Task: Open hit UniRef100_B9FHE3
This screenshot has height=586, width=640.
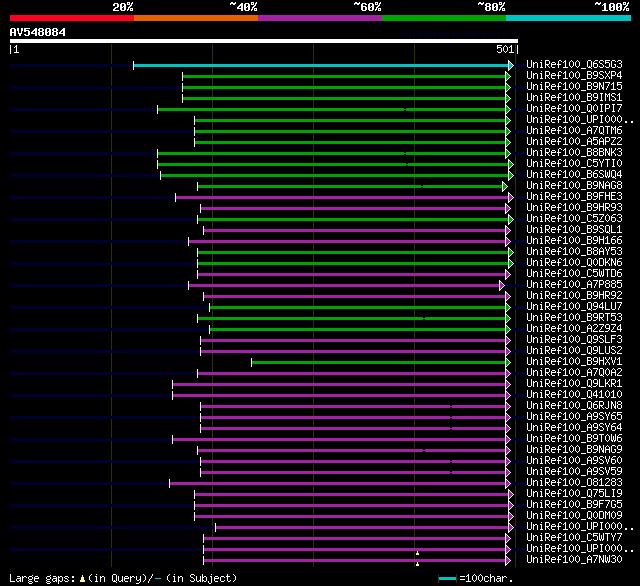Action: coord(574,197)
